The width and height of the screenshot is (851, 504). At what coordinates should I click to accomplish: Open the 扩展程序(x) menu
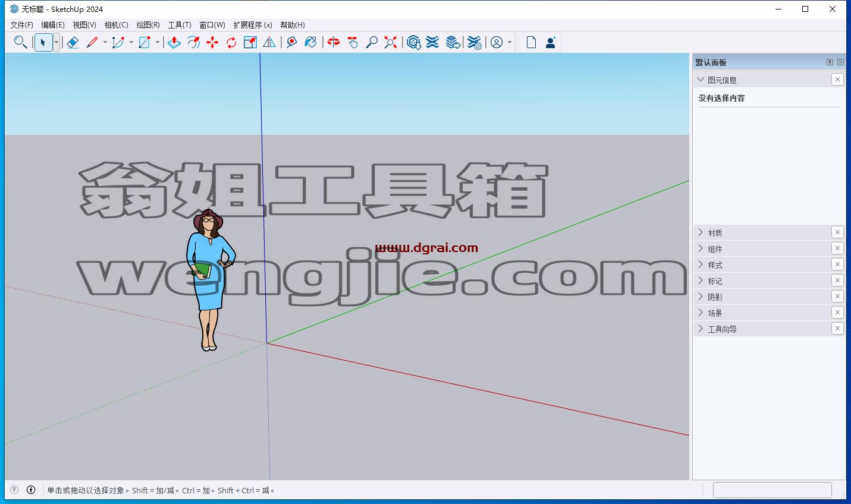[x=253, y=25]
